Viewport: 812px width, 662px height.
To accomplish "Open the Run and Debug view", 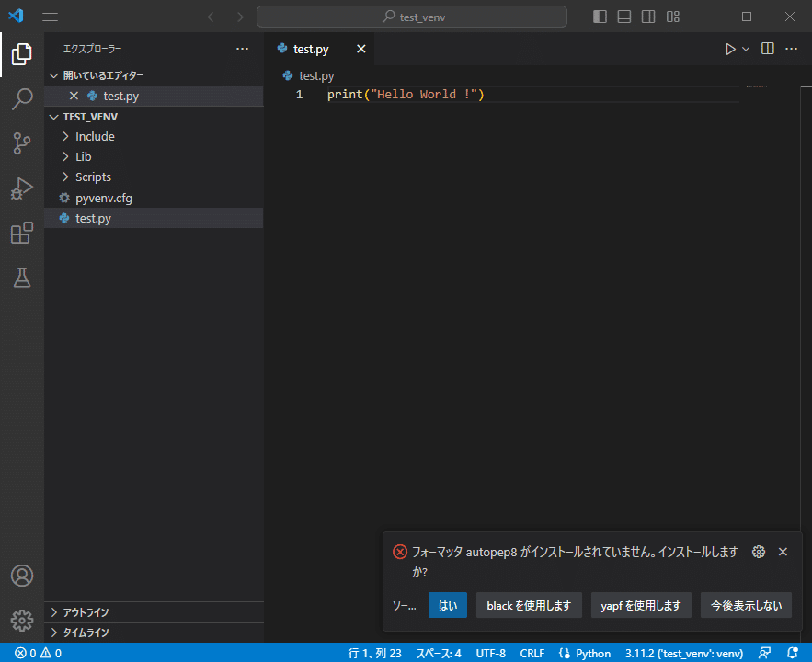I will tap(22, 188).
